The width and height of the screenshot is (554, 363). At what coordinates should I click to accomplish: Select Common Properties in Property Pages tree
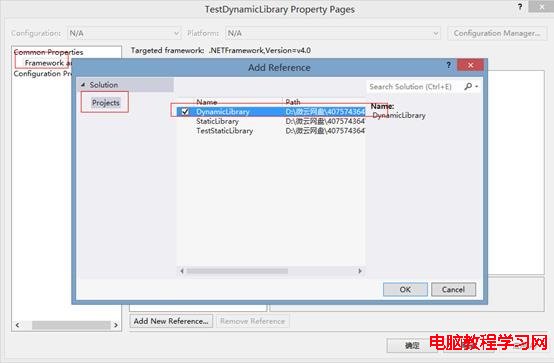pyautogui.click(x=48, y=52)
